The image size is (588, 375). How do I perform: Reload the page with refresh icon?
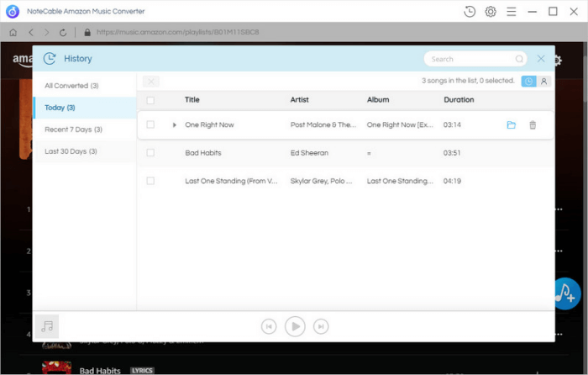pyautogui.click(x=63, y=33)
